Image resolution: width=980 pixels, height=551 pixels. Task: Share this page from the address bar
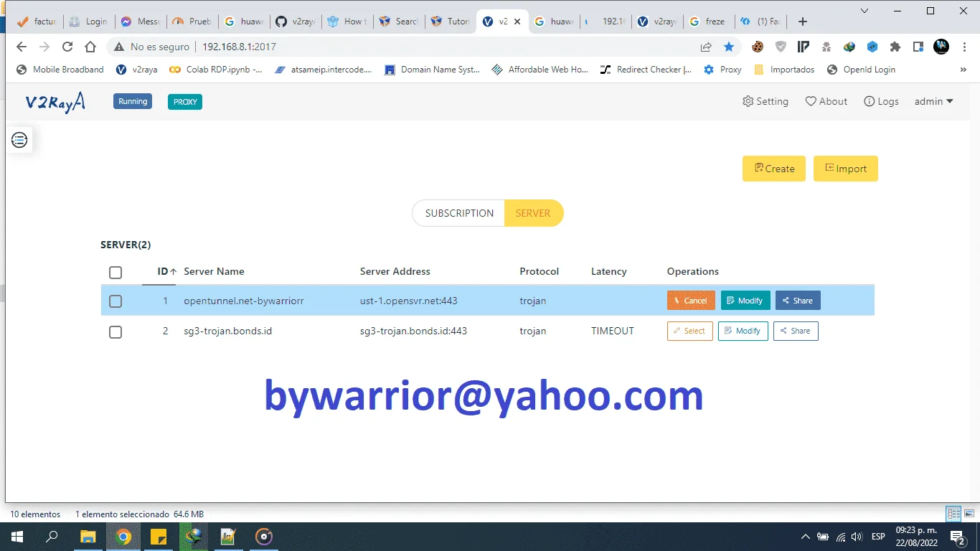click(706, 47)
